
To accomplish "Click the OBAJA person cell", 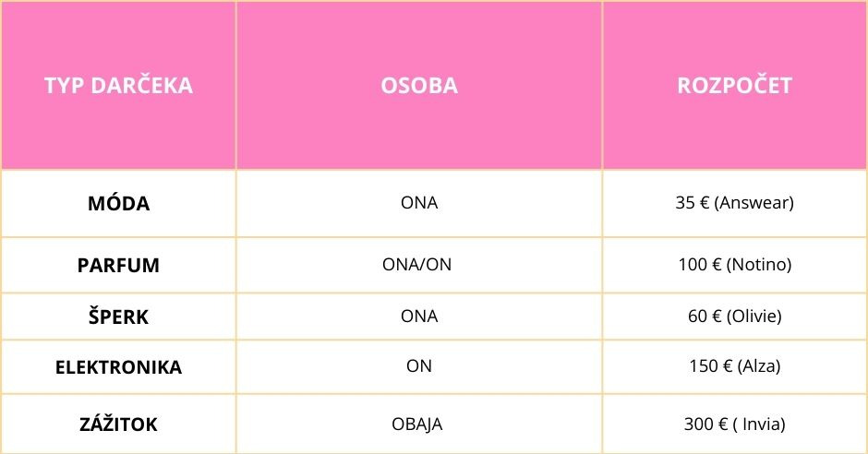I will pos(419,424).
